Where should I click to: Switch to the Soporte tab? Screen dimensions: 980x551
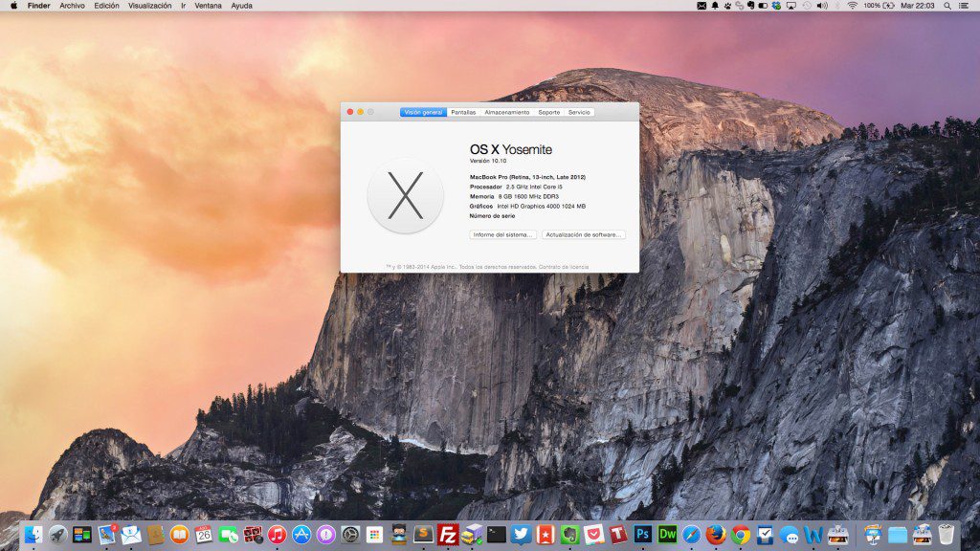coord(548,113)
